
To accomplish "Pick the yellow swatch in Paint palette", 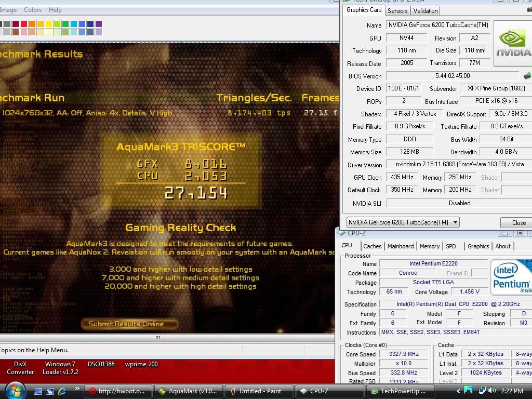I will click(x=49, y=24).
